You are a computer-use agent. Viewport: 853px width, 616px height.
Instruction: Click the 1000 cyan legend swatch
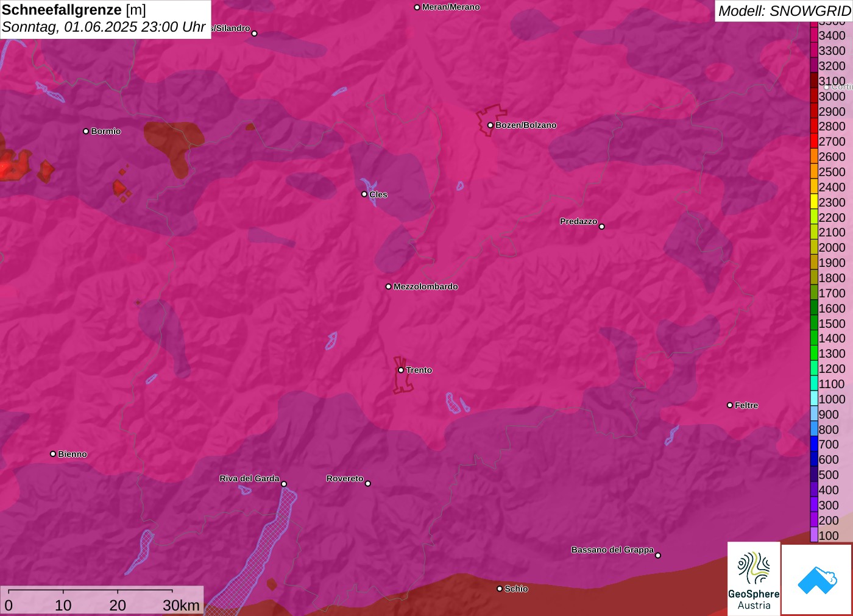tap(813, 399)
